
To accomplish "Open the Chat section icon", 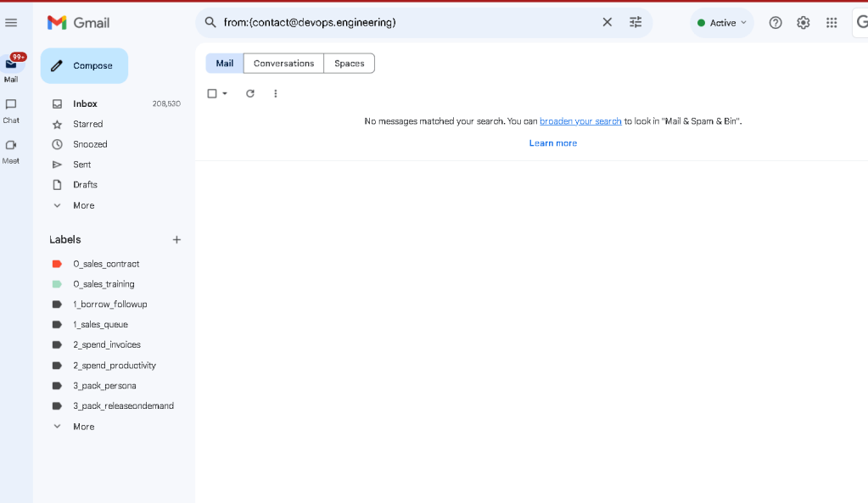I will coord(11,104).
